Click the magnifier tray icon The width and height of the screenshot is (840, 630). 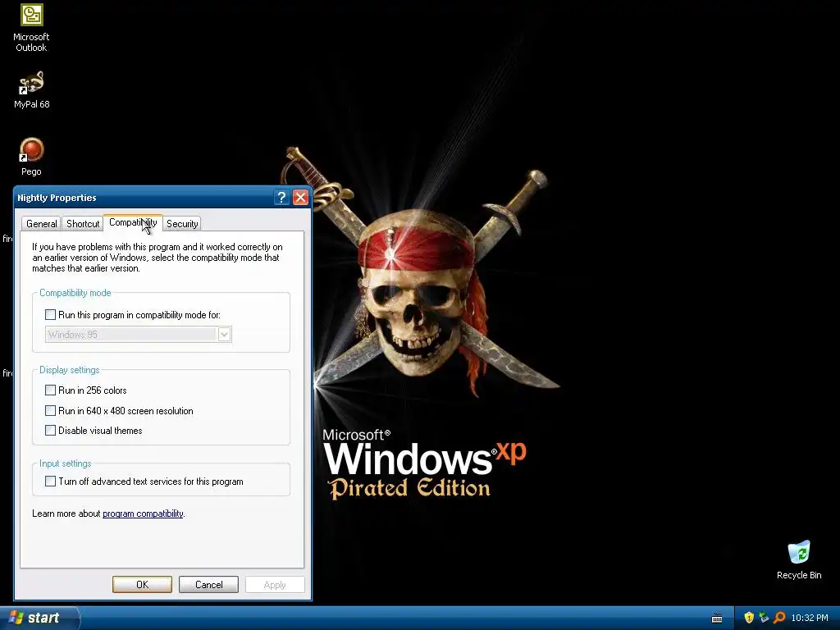point(779,618)
